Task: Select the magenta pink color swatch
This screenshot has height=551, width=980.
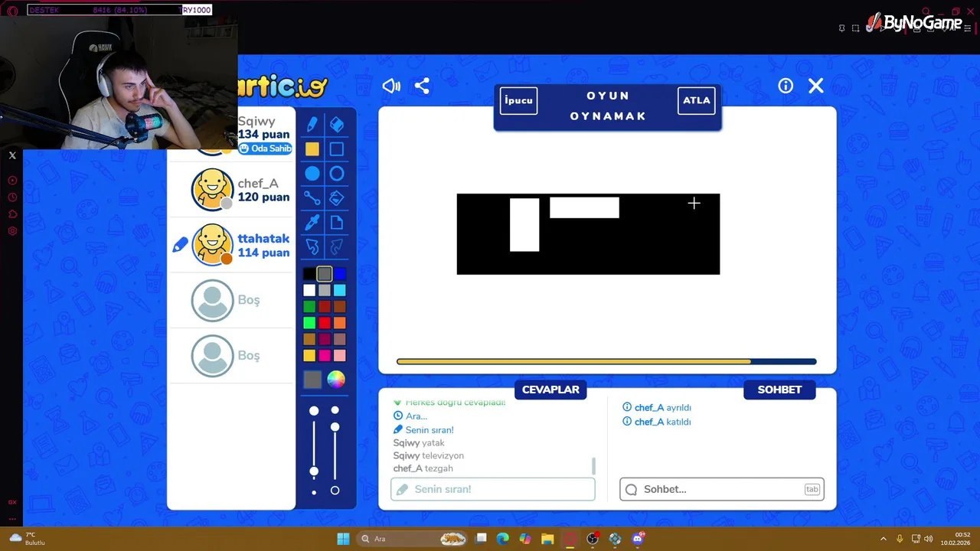Action: (325, 355)
